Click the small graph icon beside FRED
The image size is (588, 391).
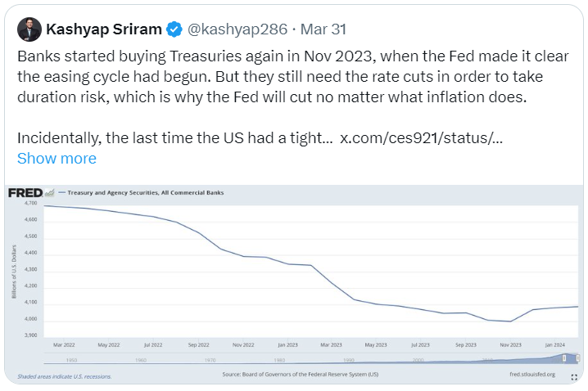click(x=50, y=192)
